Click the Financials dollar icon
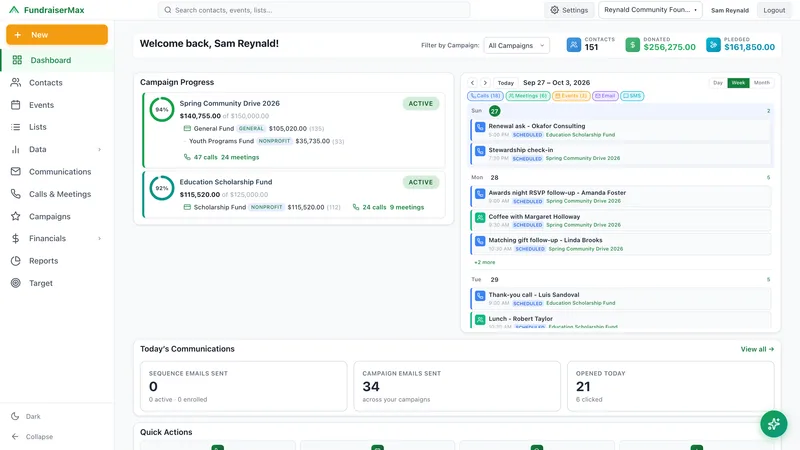The image size is (800, 450). tap(16, 238)
